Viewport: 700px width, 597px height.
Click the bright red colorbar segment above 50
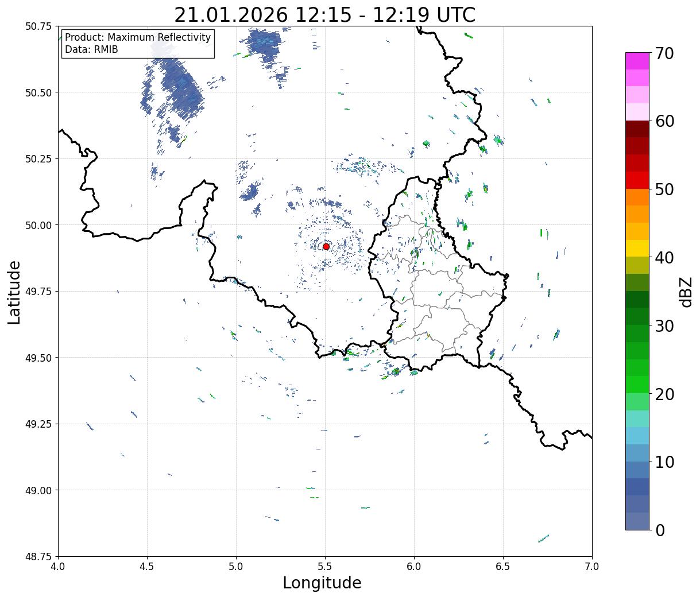tap(637, 180)
